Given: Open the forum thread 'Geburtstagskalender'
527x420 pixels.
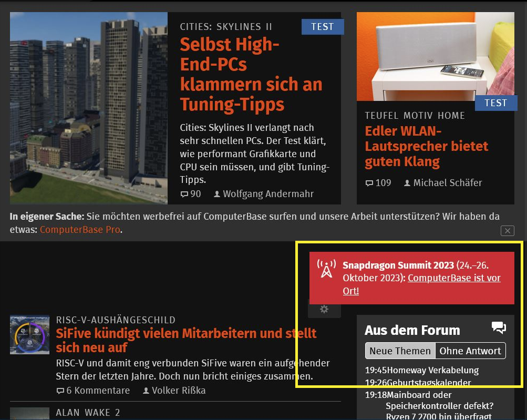Looking at the screenshot, I should (x=429, y=383).
